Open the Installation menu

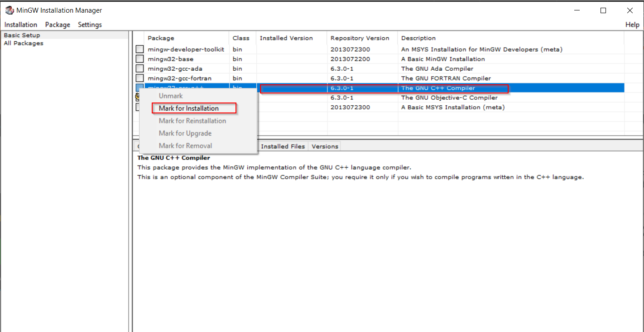tap(21, 24)
